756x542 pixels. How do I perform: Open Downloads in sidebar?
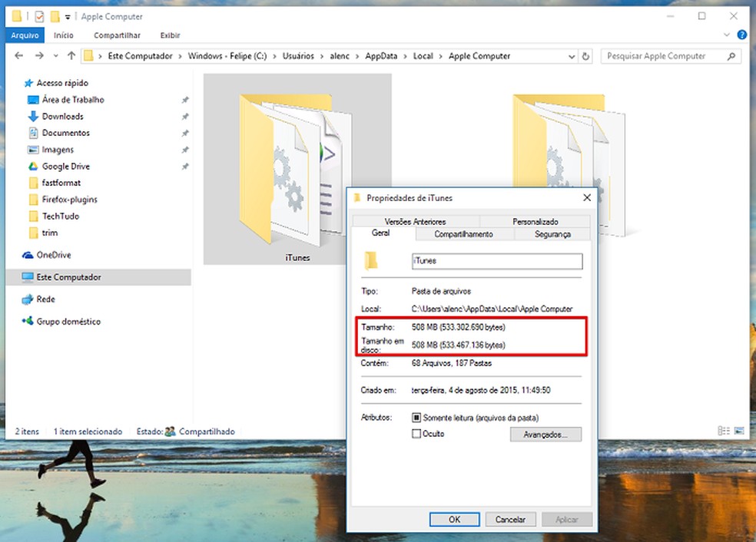coord(62,116)
